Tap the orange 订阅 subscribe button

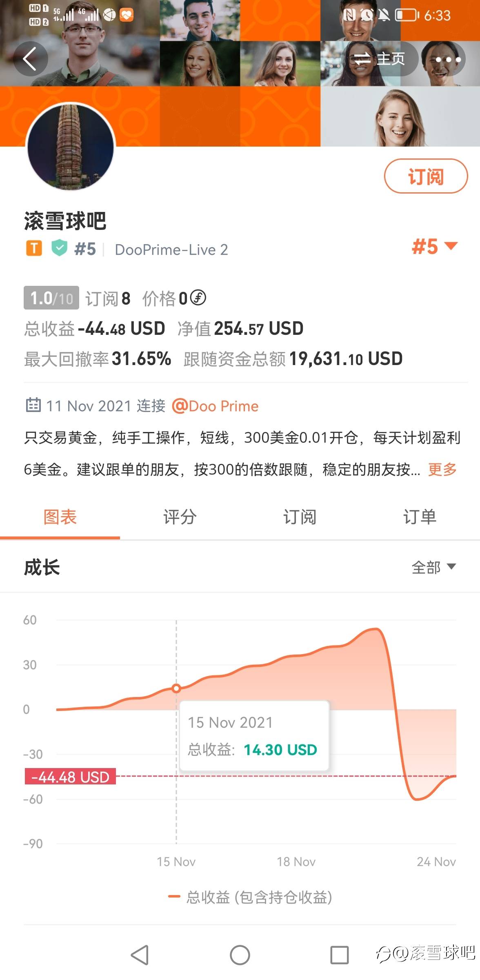(x=426, y=176)
